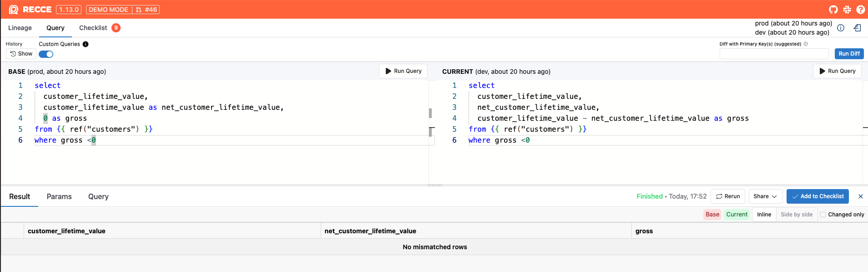
Task: Open the Slack community icon
Action: [847, 10]
